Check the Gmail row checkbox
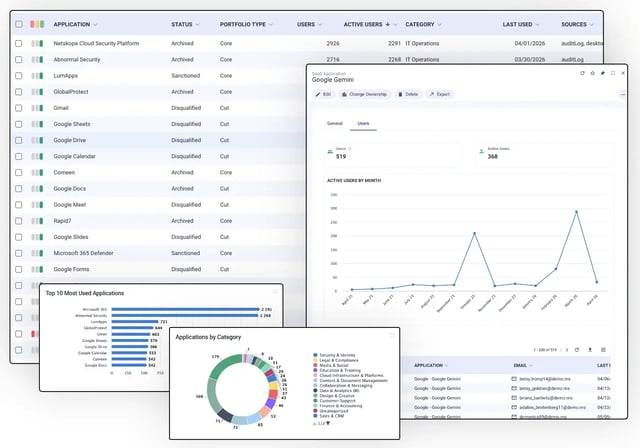This screenshot has width=640, height=448. 19,108
